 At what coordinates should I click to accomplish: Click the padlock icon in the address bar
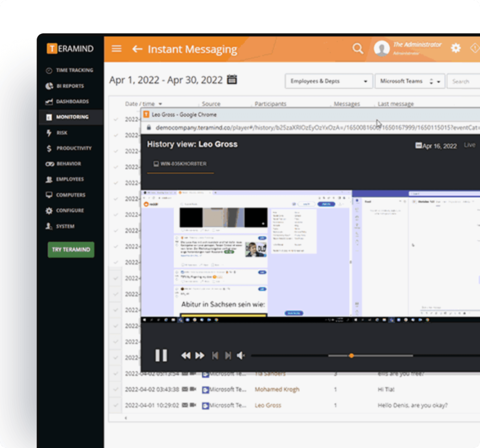pyautogui.click(x=149, y=128)
